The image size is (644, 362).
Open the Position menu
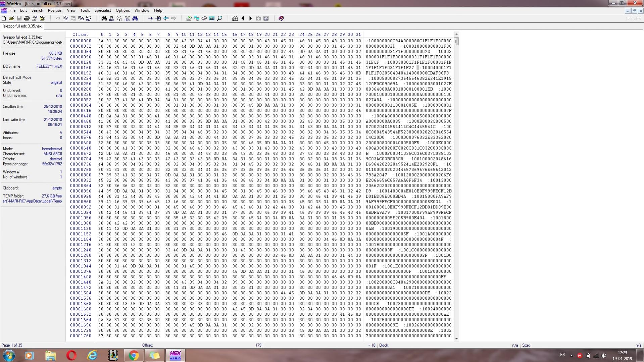point(55,10)
